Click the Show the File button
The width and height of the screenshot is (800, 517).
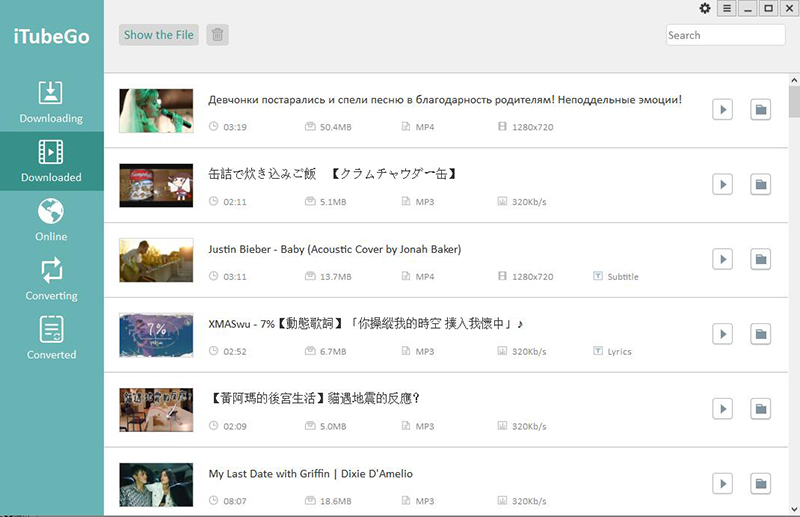click(159, 35)
